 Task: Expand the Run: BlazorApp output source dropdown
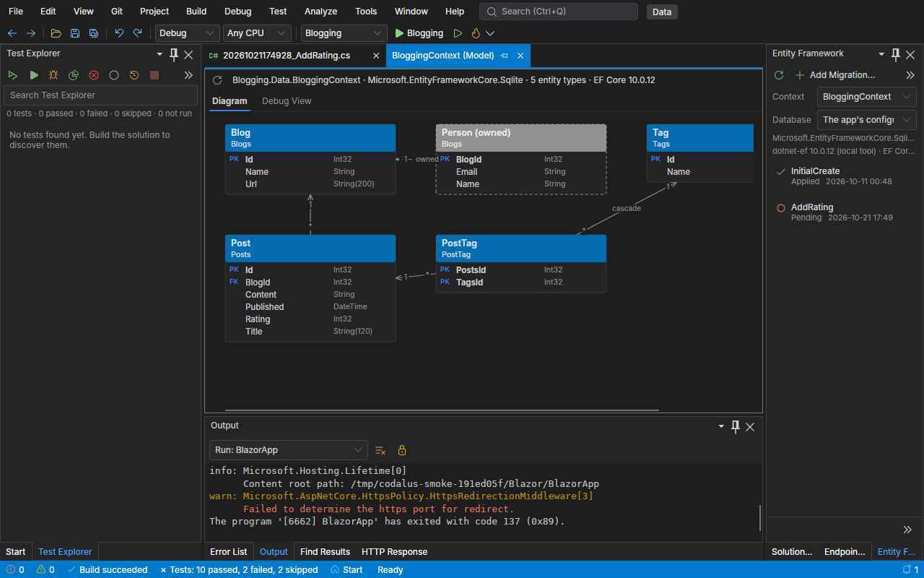(x=289, y=450)
